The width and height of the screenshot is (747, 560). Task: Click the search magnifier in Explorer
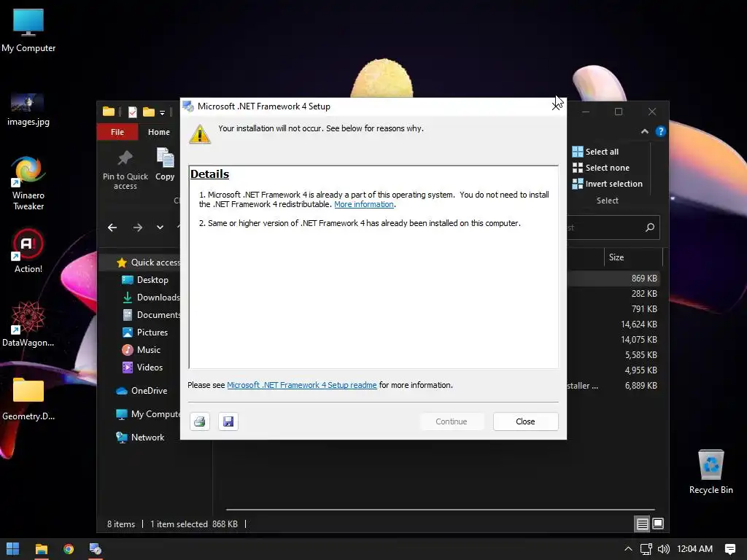[x=650, y=227]
